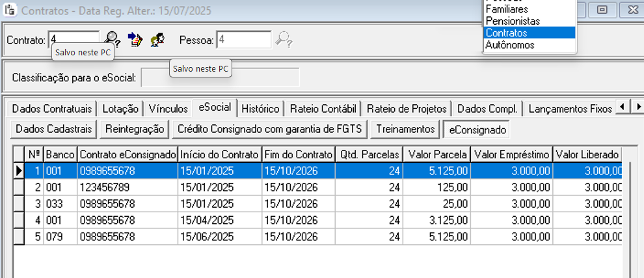Screen dimensions: 644x278
Task: Click the Valor Parcela column header
Action: coord(436,154)
